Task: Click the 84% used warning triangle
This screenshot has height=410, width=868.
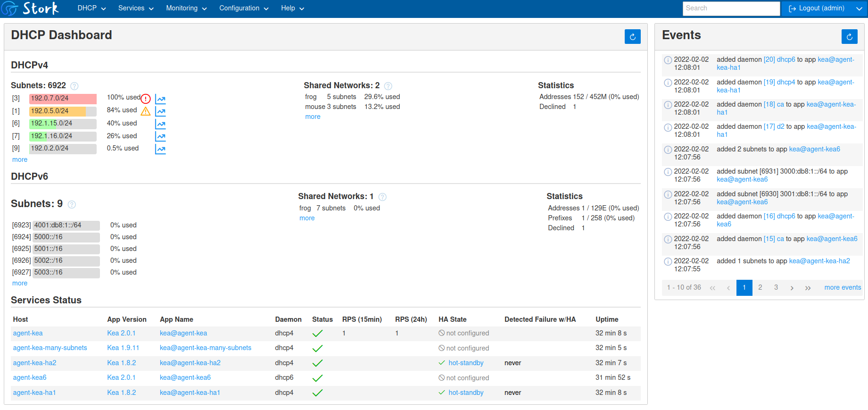Action: pyautogui.click(x=146, y=111)
